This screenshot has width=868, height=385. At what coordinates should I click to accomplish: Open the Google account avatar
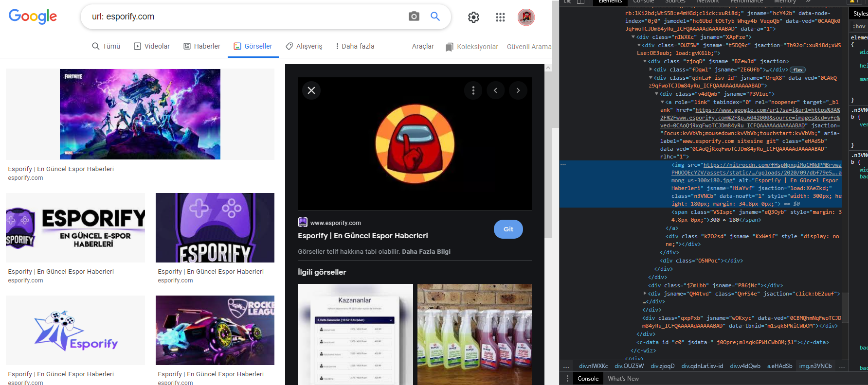click(526, 17)
